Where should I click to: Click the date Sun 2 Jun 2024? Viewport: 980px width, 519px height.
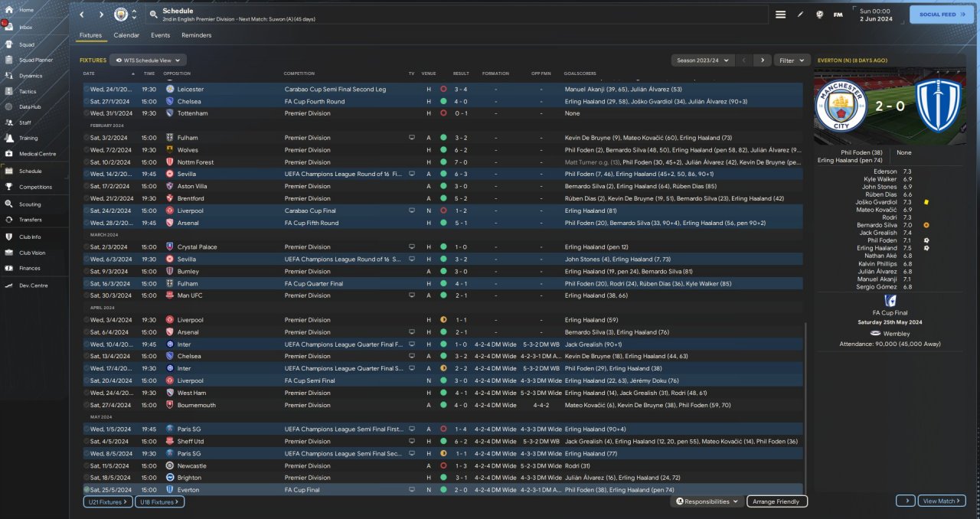pos(875,15)
